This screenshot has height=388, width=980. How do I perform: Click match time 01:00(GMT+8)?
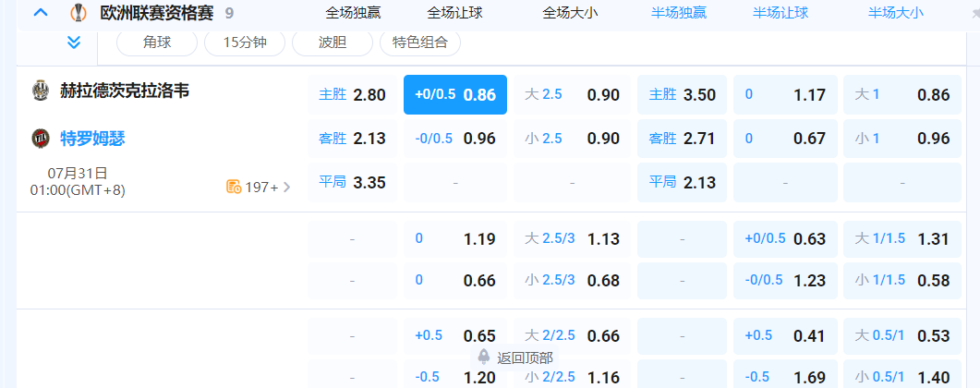click(78, 190)
